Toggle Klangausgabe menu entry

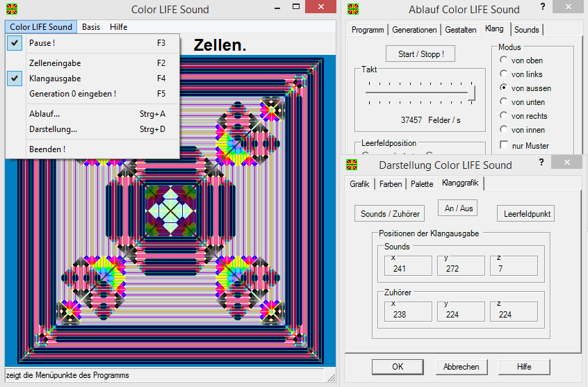[x=92, y=79]
